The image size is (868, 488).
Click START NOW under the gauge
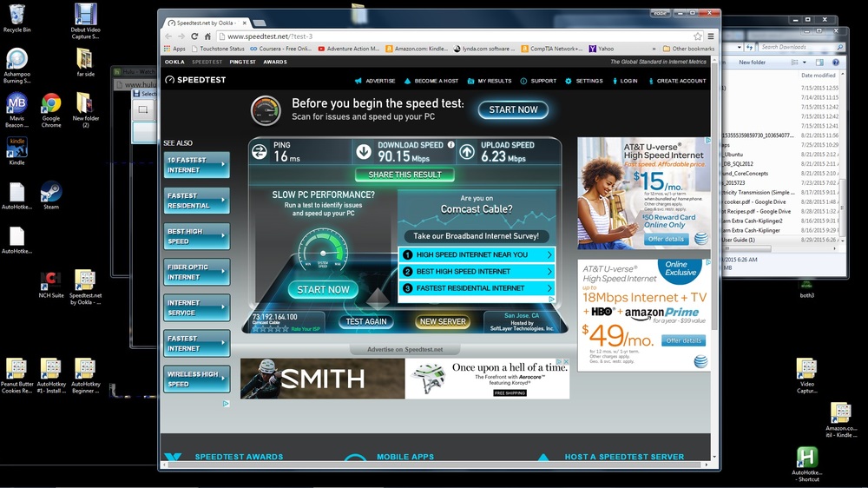pyautogui.click(x=323, y=290)
